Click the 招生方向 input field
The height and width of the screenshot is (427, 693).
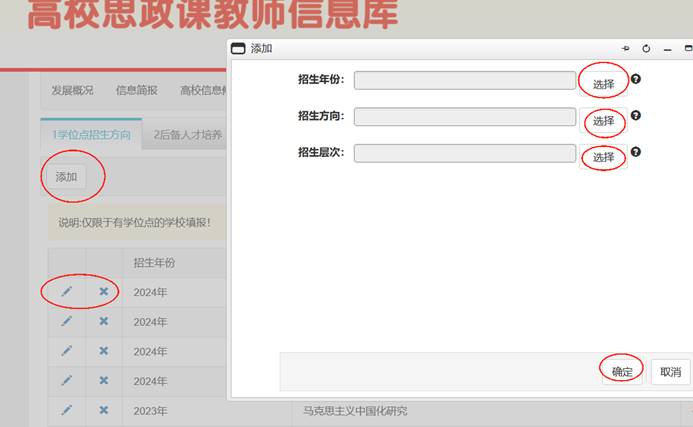(464, 117)
